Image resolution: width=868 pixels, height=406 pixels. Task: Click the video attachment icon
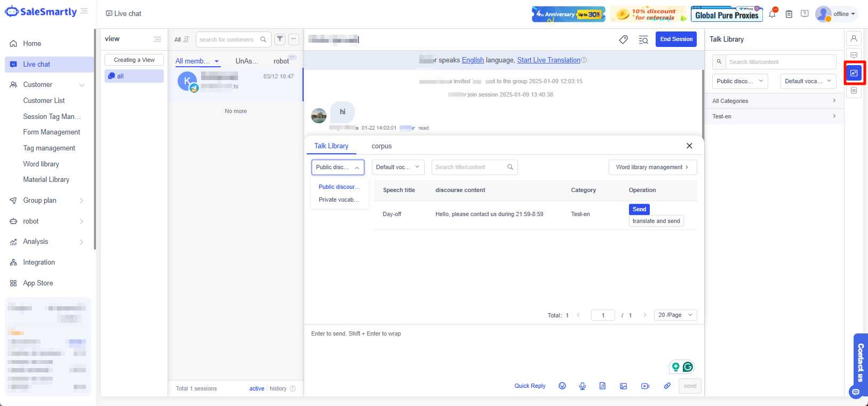coord(645,386)
